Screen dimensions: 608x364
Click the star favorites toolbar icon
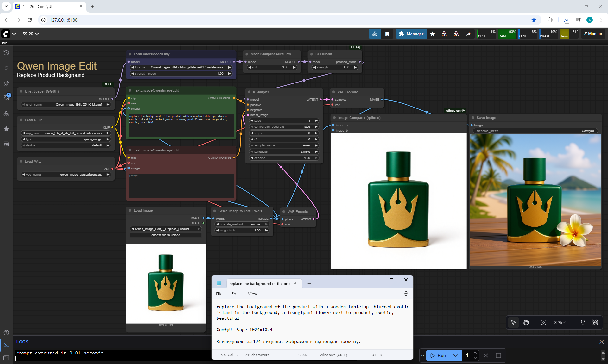coord(432,34)
